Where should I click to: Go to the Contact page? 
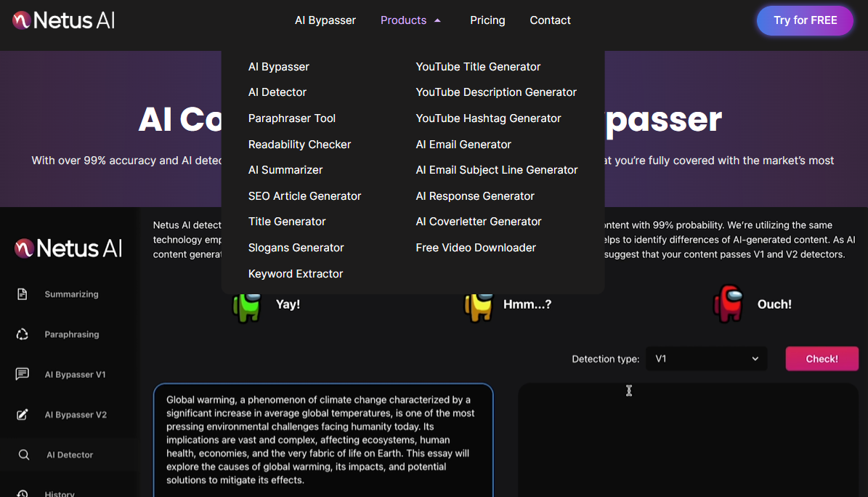550,20
